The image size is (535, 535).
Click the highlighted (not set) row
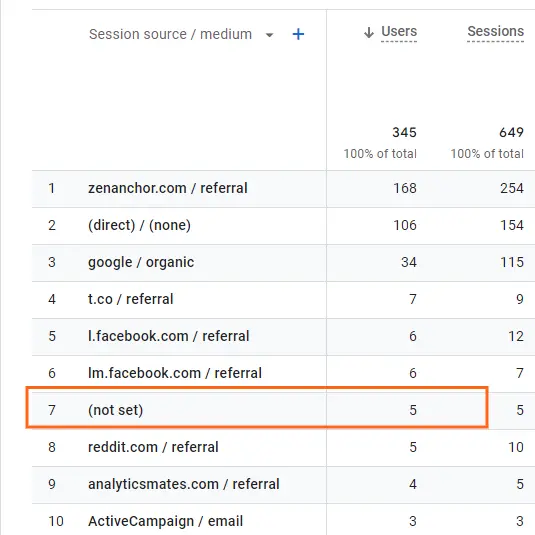click(x=257, y=407)
